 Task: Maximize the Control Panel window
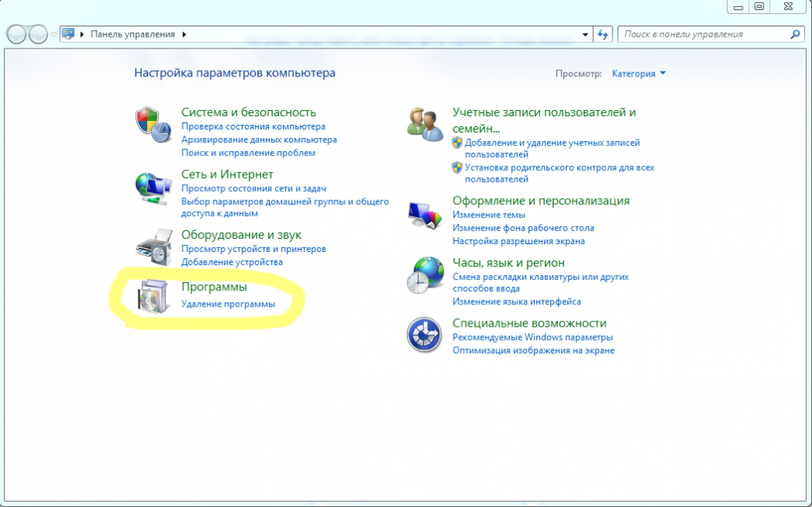pyautogui.click(x=759, y=7)
